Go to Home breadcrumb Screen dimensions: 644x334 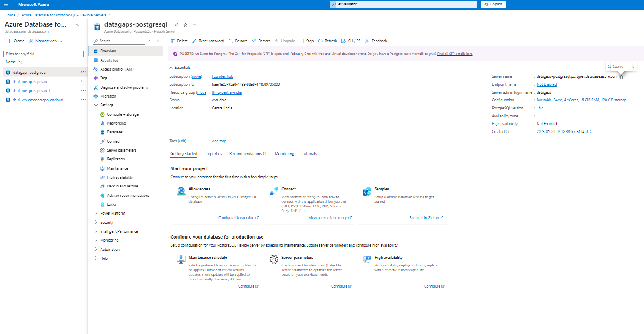pyautogui.click(x=10, y=15)
